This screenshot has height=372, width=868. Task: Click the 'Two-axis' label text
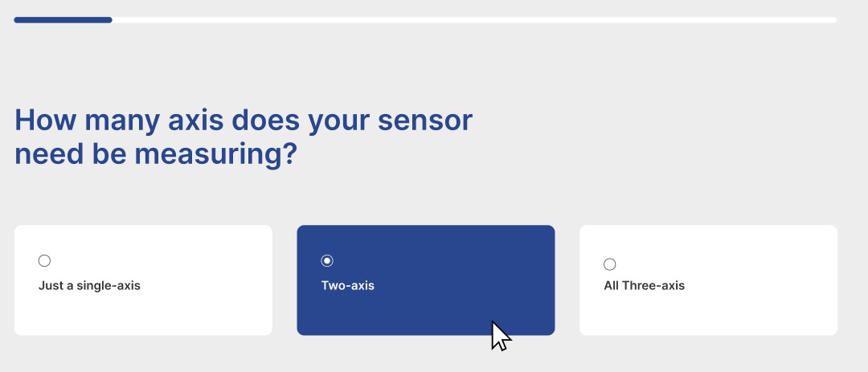click(348, 286)
